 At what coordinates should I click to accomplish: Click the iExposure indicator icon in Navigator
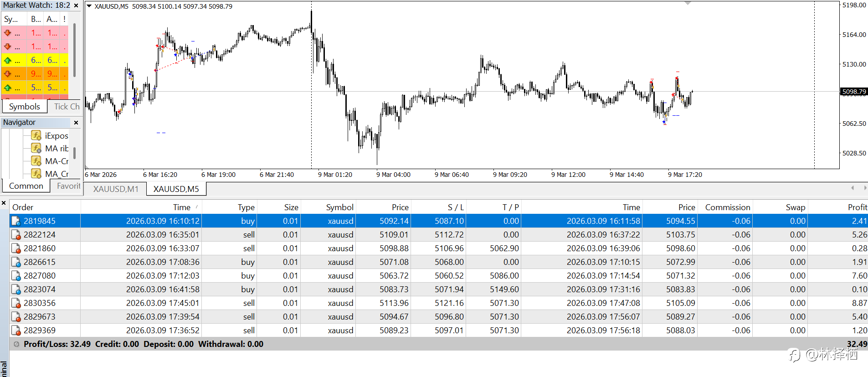36,135
